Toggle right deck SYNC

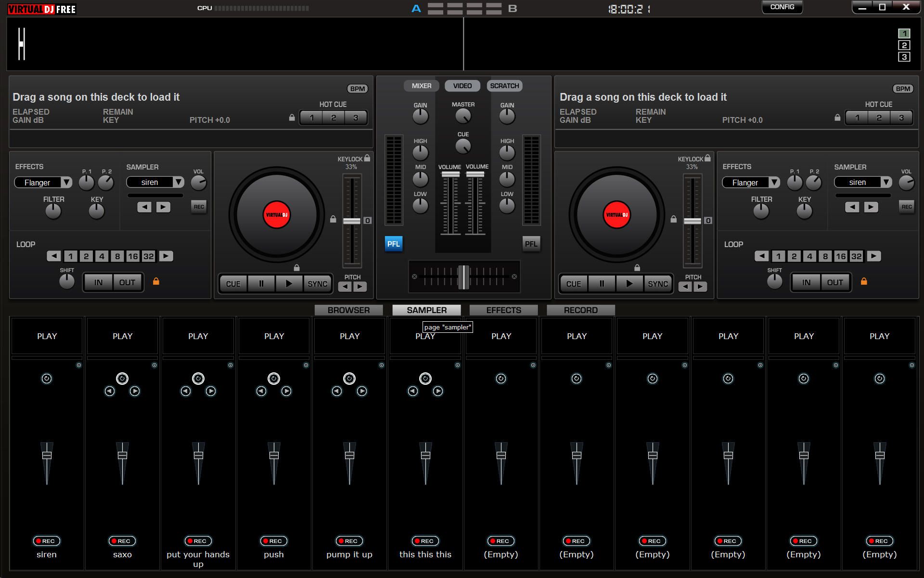coord(658,284)
